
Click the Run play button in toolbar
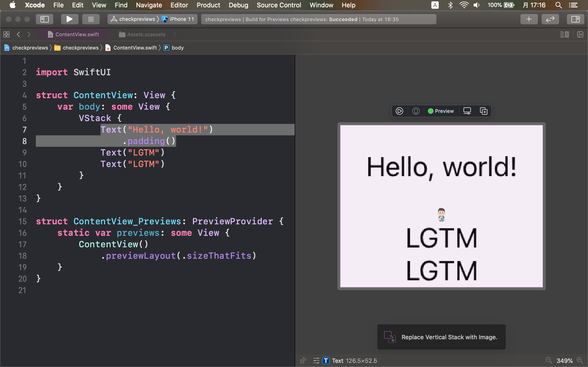(70, 19)
